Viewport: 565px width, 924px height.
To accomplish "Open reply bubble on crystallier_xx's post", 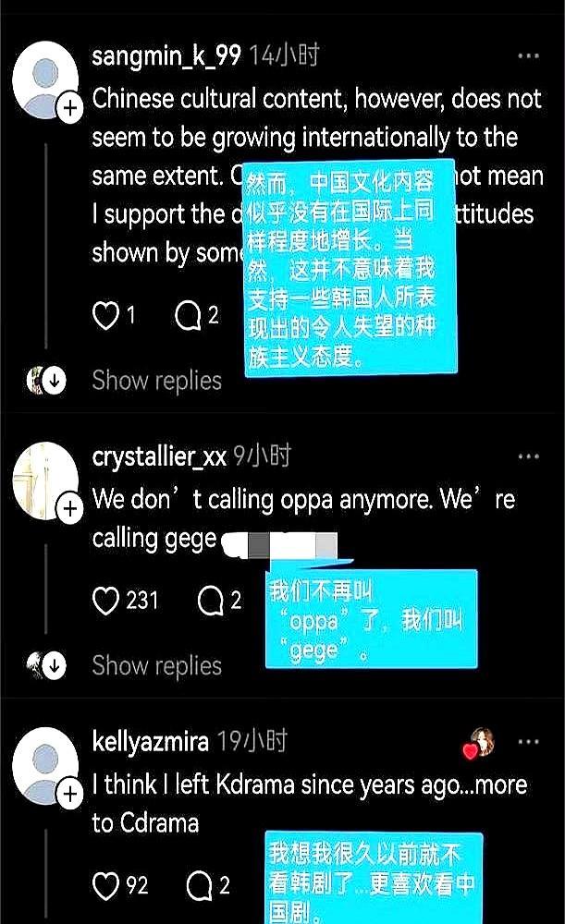I will (x=211, y=602).
